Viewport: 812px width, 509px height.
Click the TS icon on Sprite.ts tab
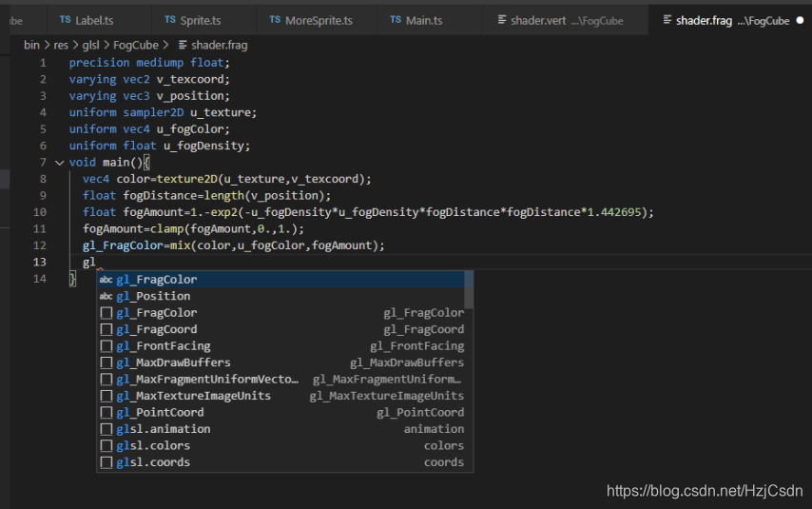point(170,20)
